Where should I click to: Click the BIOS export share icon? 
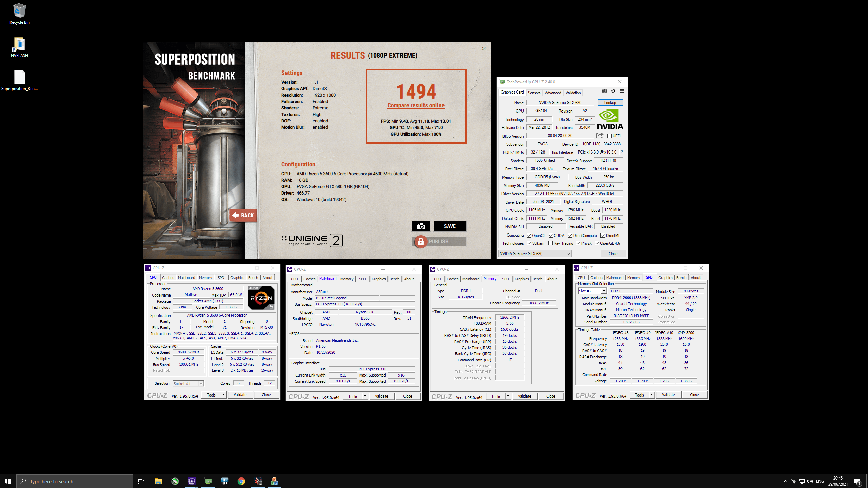click(x=599, y=136)
